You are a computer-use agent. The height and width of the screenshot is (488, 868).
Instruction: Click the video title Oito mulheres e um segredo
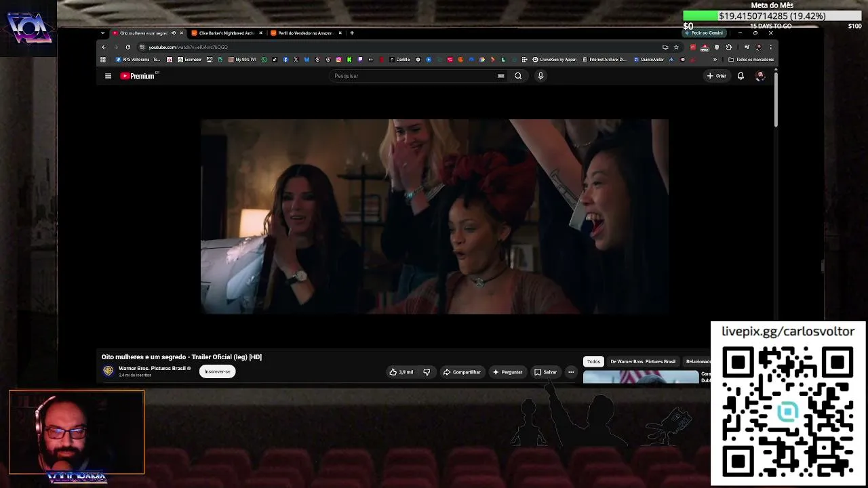click(182, 357)
